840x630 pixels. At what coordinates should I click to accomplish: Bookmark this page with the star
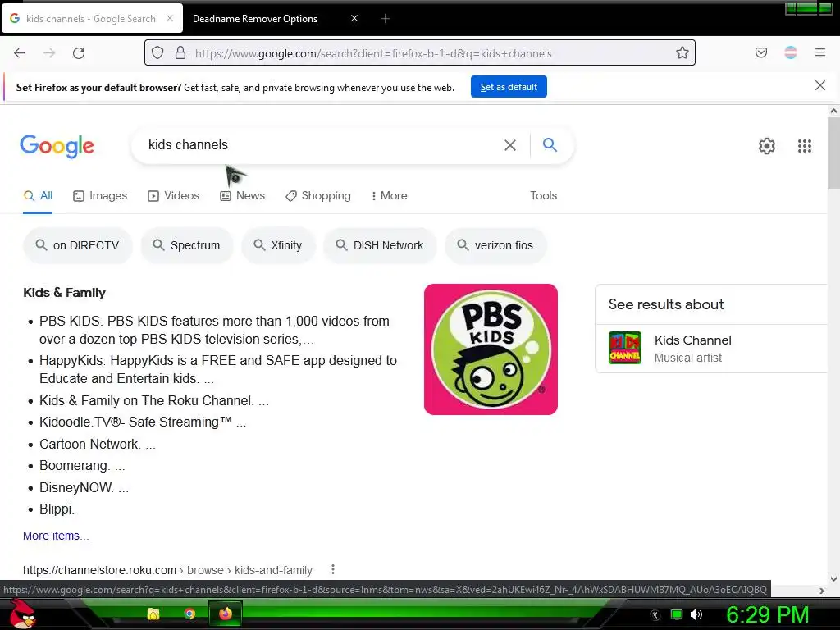pyautogui.click(x=682, y=53)
